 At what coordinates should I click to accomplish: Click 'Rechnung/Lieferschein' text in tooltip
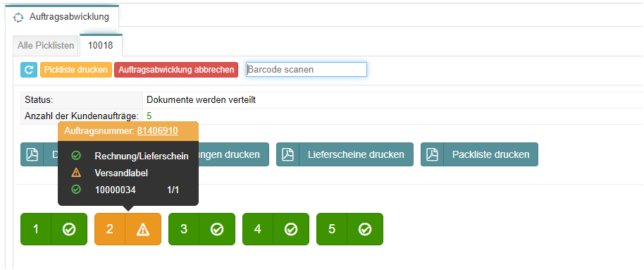pyautogui.click(x=142, y=157)
